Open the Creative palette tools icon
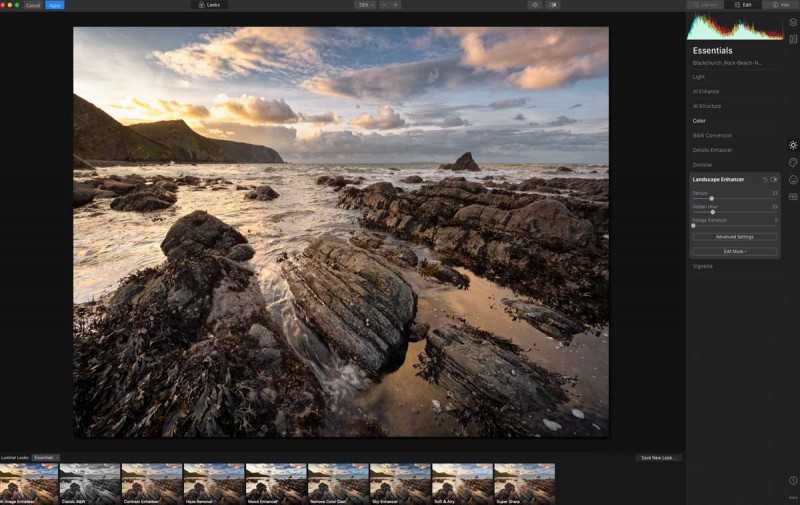 click(x=793, y=162)
